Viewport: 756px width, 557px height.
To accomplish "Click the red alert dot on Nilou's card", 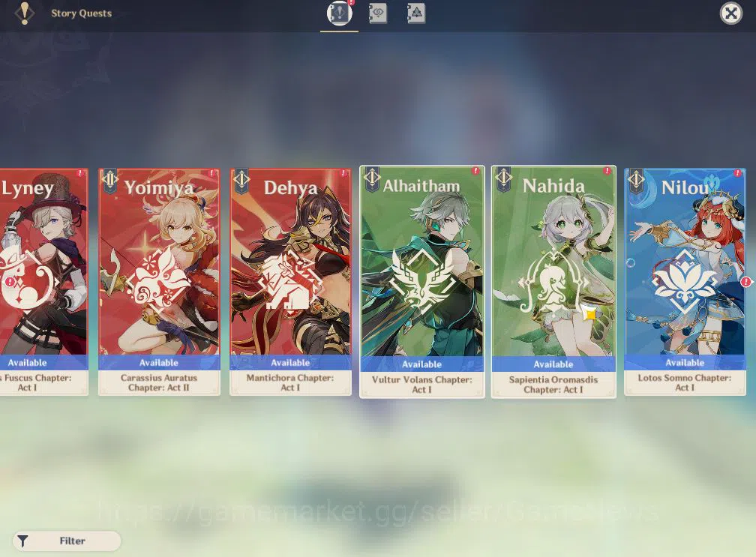I will click(x=737, y=173).
